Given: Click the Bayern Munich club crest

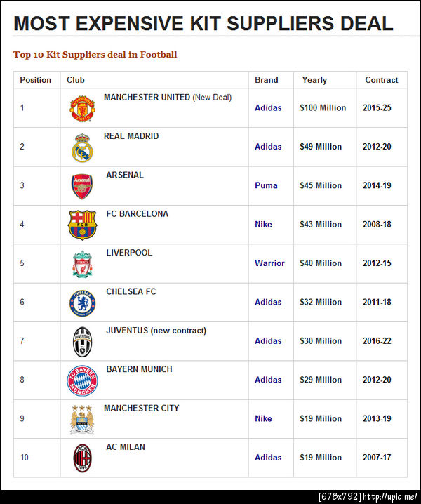Looking at the screenshot, I should [x=82, y=380].
